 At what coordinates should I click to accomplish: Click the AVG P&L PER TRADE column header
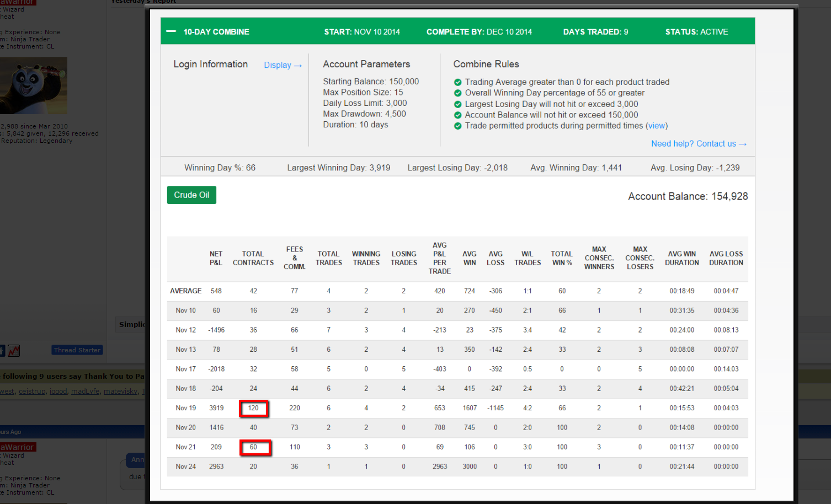point(440,258)
